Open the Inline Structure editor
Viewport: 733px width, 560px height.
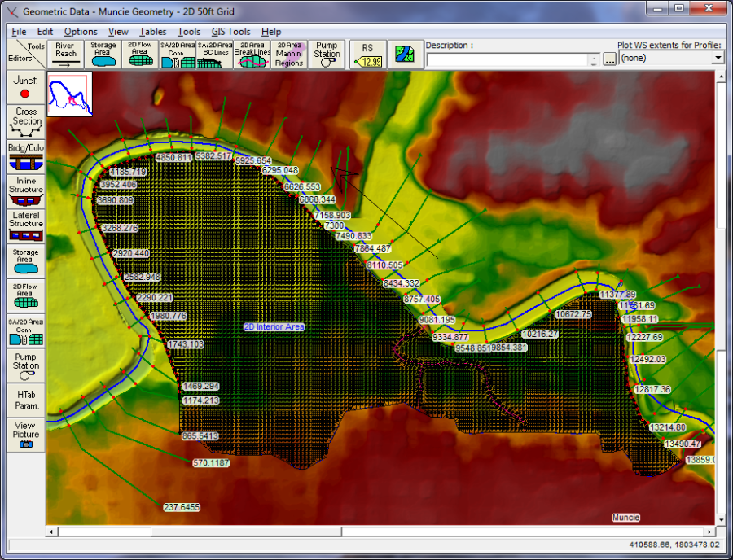tap(25, 192)
